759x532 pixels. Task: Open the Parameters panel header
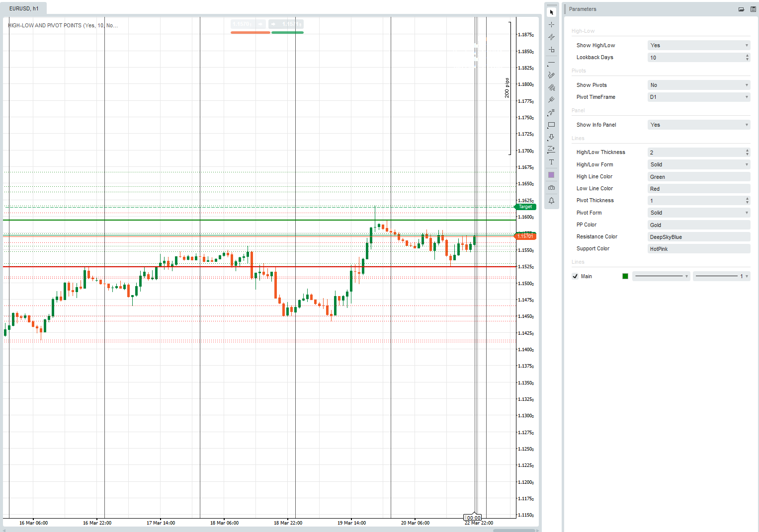[582, 9]
